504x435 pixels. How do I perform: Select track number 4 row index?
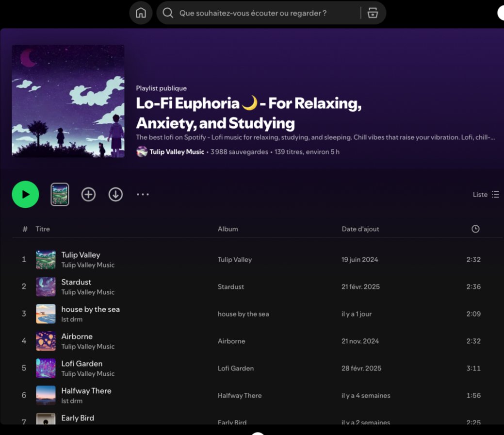24,341
